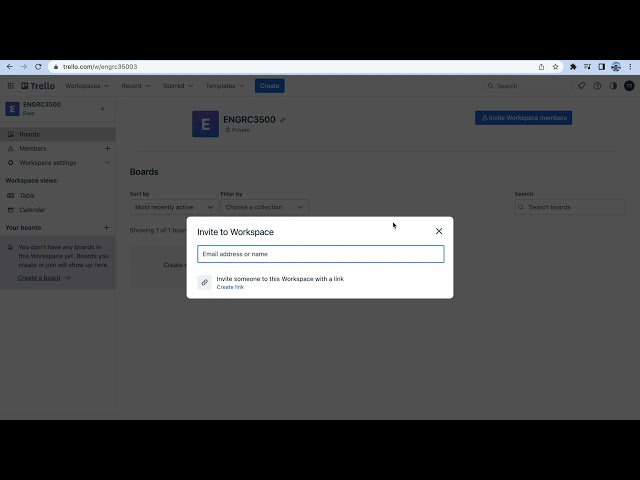This screenshot has height=480, width=640.
Task: Click the Search boards field
Action: 570,207
